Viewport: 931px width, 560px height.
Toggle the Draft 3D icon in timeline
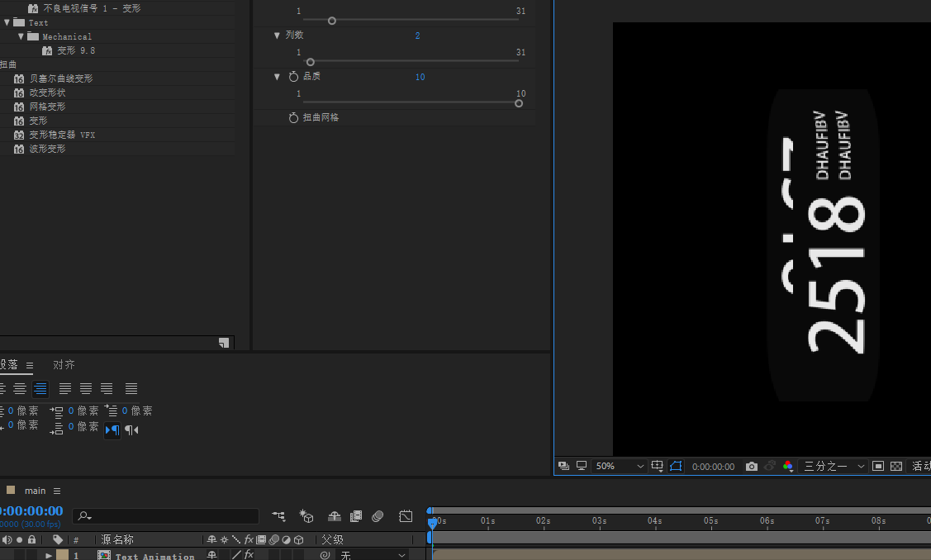click(306, 516)
